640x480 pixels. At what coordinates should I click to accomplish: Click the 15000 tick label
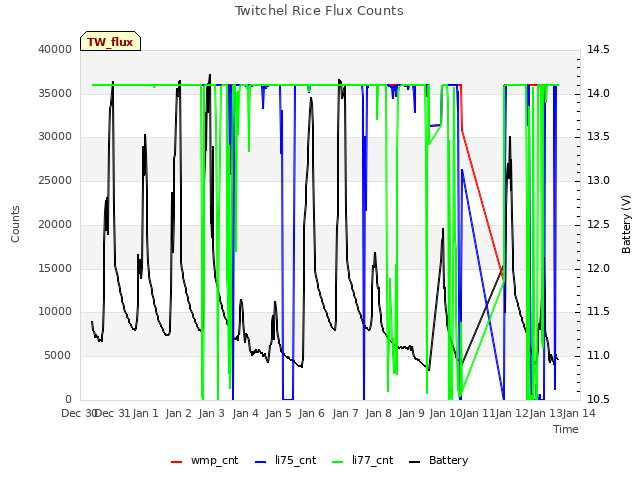point(55,269)
